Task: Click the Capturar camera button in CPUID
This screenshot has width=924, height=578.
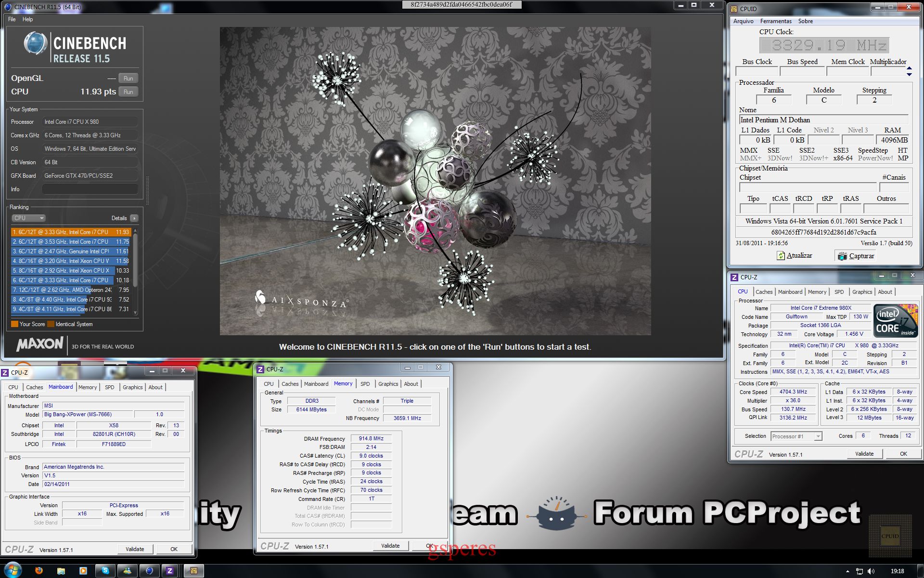Action: tap(855, 256)
